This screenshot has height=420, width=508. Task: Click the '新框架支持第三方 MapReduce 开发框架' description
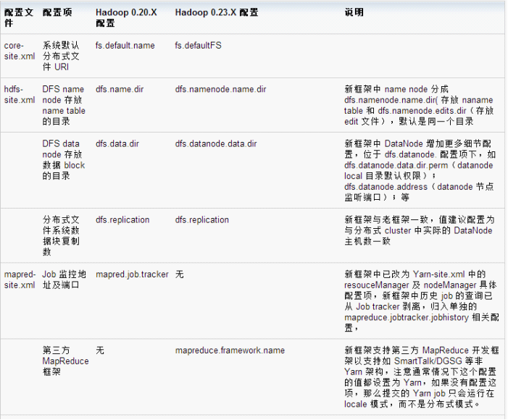[x=422, y=377]
